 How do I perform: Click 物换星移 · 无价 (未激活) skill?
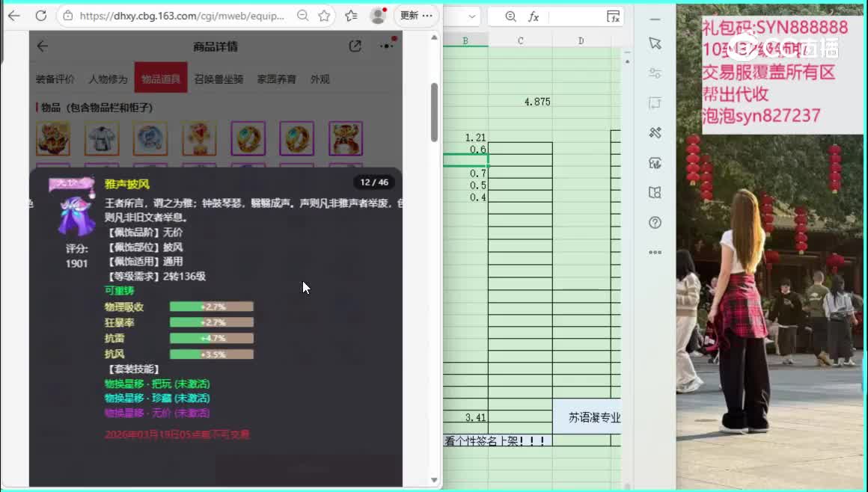pos(157,413)
